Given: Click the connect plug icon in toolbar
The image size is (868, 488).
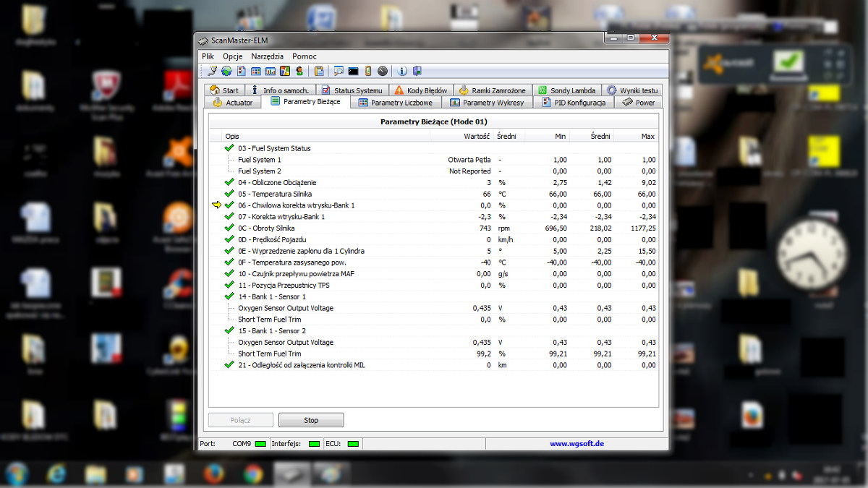Looking at the screenshot, I should click(212, 71).
